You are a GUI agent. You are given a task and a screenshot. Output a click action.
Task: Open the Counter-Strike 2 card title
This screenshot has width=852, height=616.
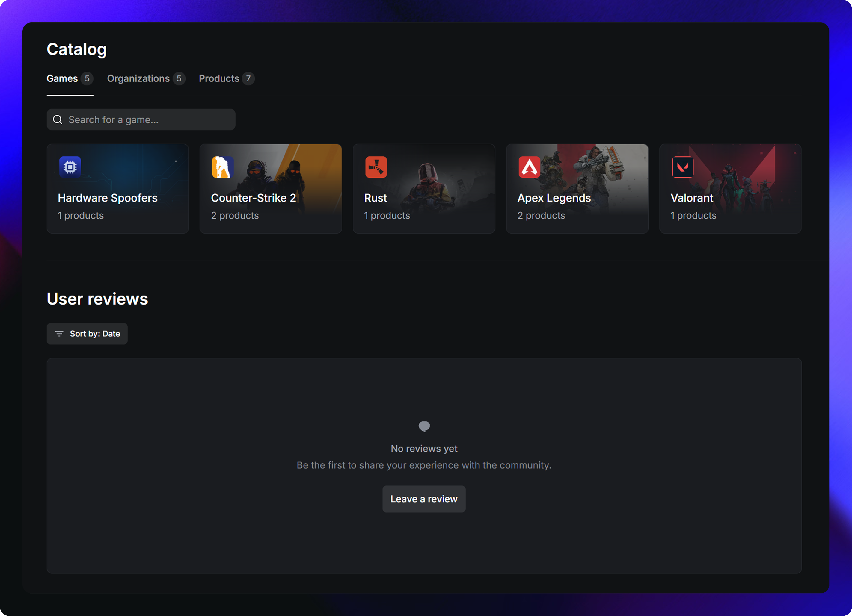tap(254, 198)
